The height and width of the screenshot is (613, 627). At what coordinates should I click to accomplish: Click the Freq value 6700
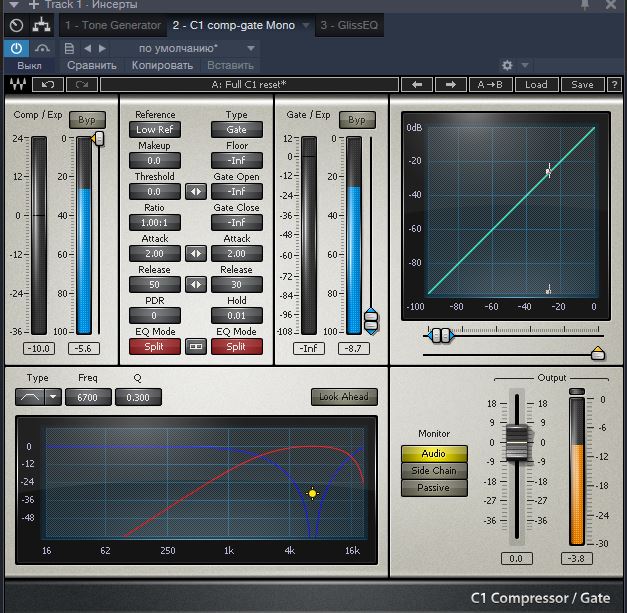pos(88,397)
